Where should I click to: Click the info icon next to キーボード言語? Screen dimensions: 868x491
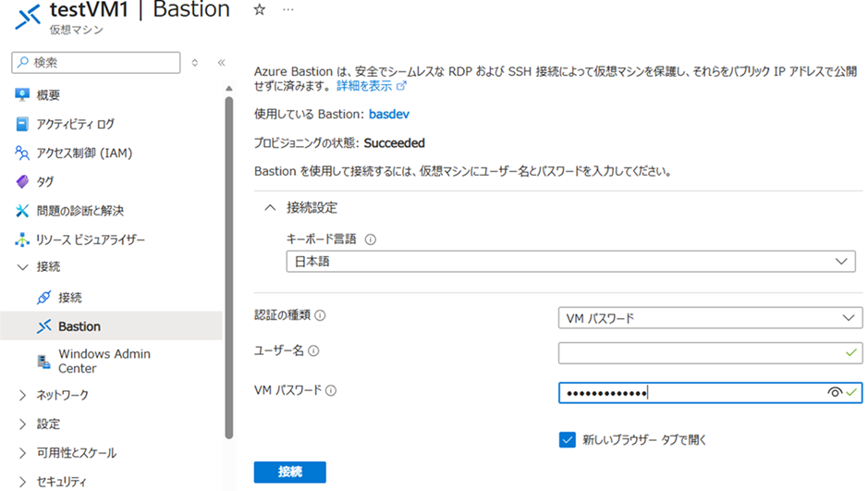click(371, 239)
